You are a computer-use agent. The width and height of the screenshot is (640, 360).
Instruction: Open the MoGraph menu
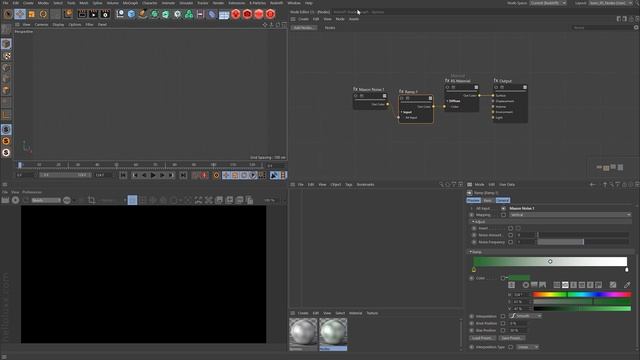point(131,3)
